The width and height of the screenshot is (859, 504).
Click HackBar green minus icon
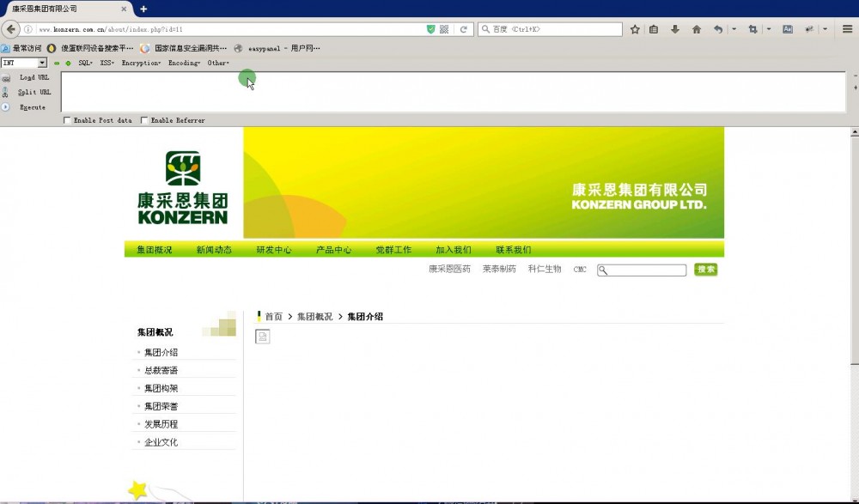tap(57, 63)
